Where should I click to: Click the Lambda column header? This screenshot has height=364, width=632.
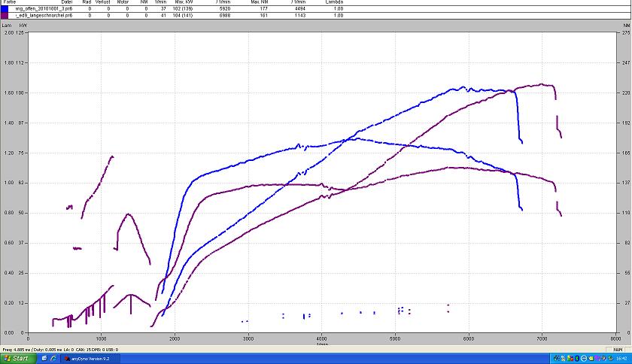pos(334,2)
